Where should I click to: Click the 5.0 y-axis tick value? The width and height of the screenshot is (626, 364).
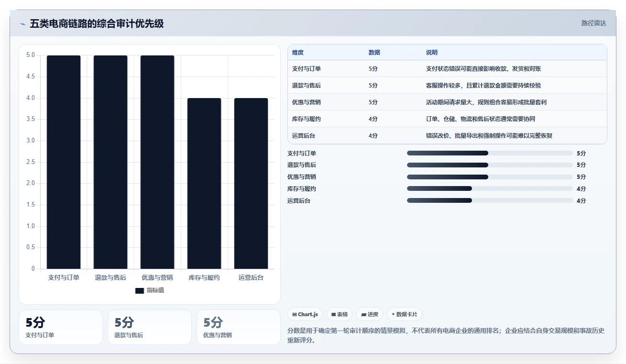point(31,55)
